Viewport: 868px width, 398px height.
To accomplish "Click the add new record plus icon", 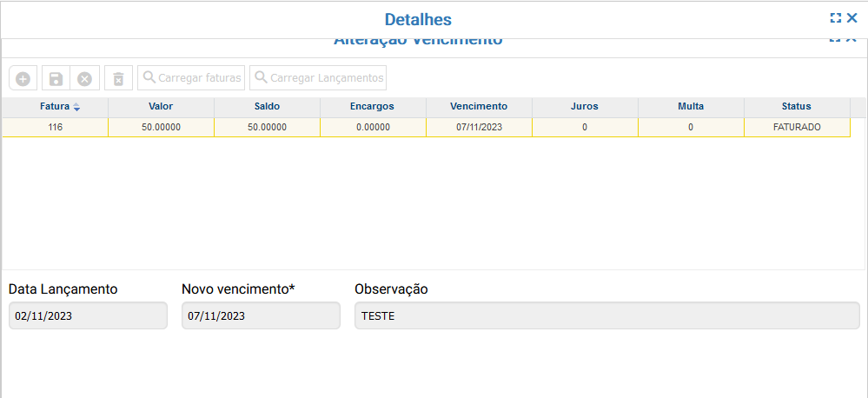I will coord(23,78).
